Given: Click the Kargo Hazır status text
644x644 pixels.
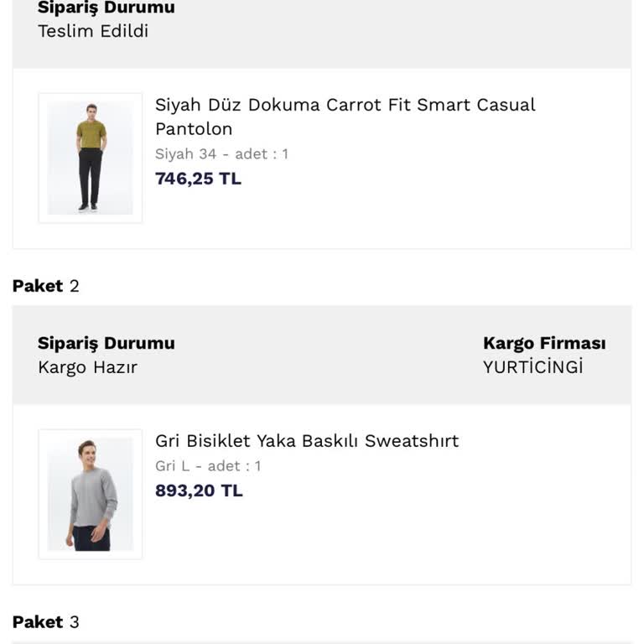Looking at the screenshot, I should [x=87, y=367].
